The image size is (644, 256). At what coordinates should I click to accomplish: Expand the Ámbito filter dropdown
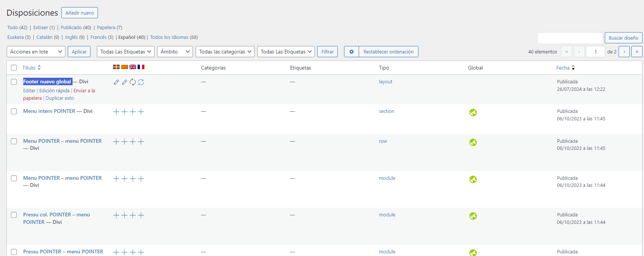point(175,52)
